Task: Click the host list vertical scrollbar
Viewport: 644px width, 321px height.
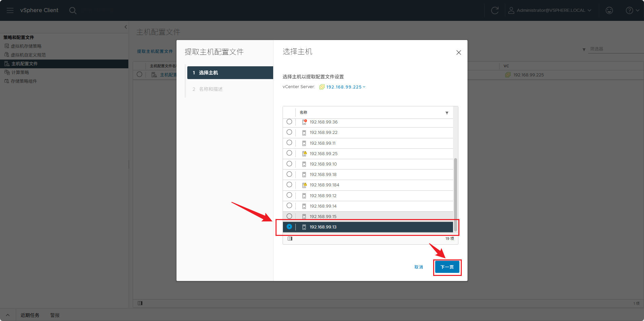Action: click(455, 194)
